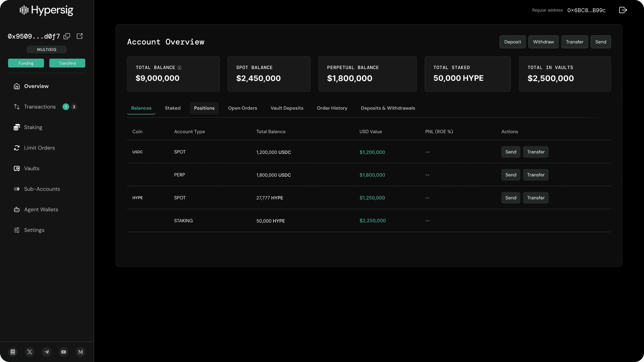Click the Withdraw button
The width and height of the screenshot is (644, 362).
tap(543, 42)
